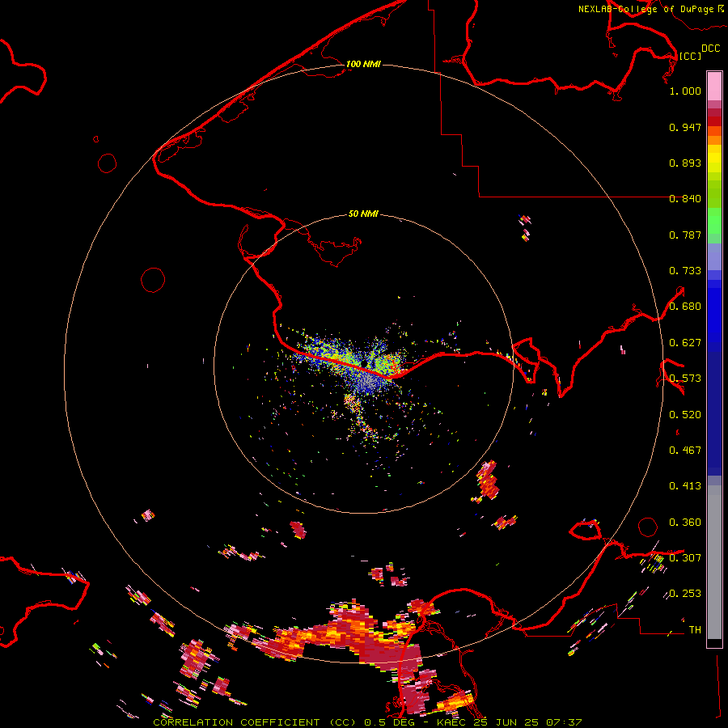The width and height of the screenshot is (728, 728).
Task: Select the 0.360 scale value
Action: click(685, 523)
